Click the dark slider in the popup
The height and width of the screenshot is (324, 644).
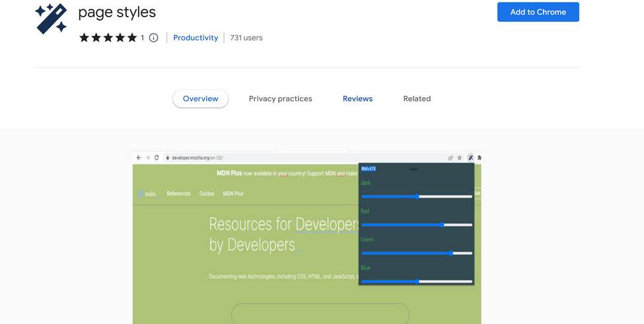tap(417, 196)
